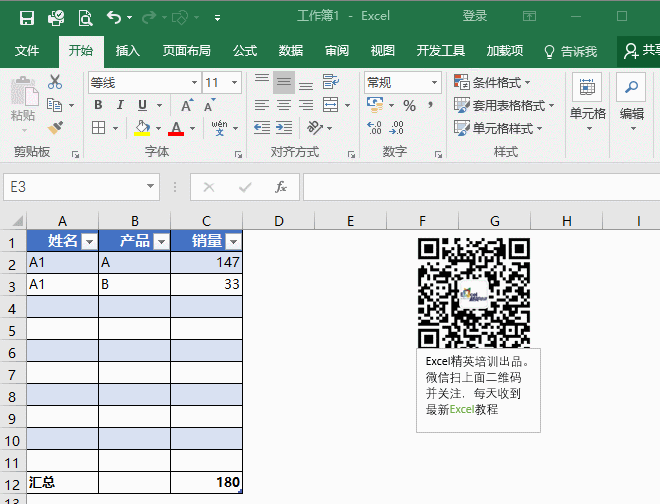Click the Insert Function fx icon
Viewport: 660px width, 504px height.
click(x=281, y=187)
